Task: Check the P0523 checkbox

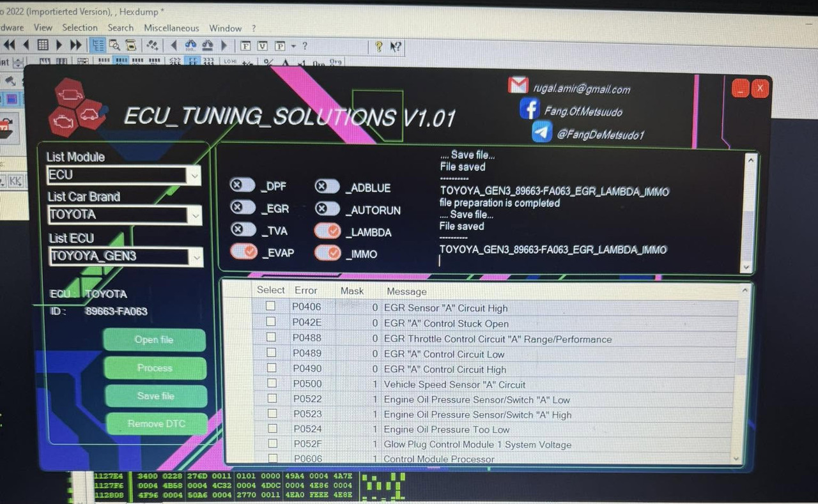Action: pyautogui.click(x=272, y=413)
